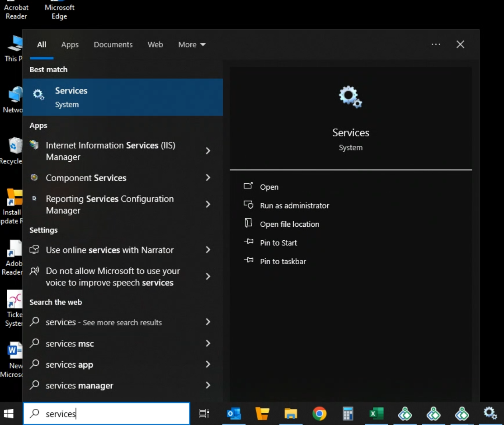Screen dimensions: 504x425
Task: Click the IIS Manager app icon
Action: (x=34, y=145)
